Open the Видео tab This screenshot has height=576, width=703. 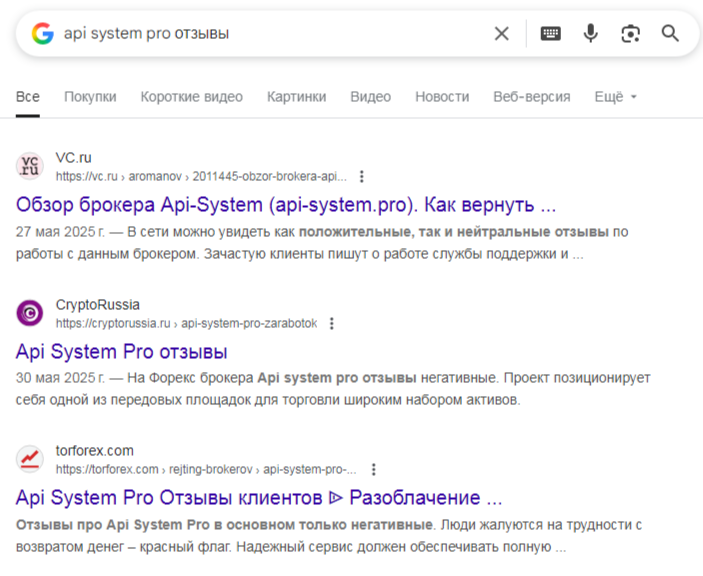(370, 97)
